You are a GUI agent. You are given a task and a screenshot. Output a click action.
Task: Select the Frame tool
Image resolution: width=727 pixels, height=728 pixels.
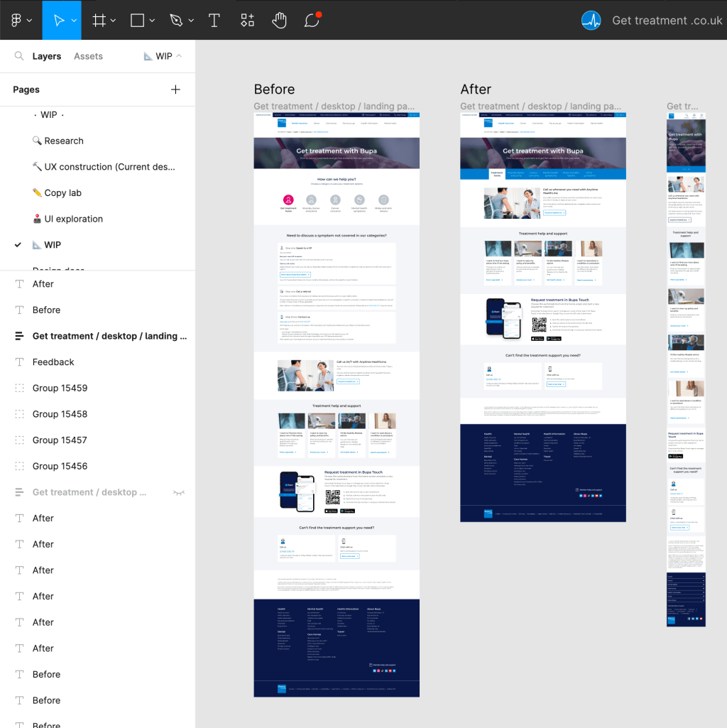(100, 20)
